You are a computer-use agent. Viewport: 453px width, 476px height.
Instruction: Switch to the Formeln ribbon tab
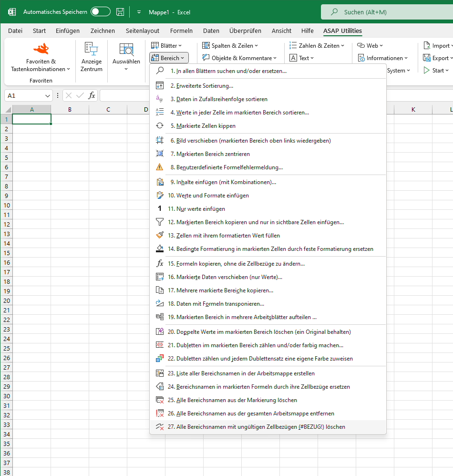click(181, 31)
